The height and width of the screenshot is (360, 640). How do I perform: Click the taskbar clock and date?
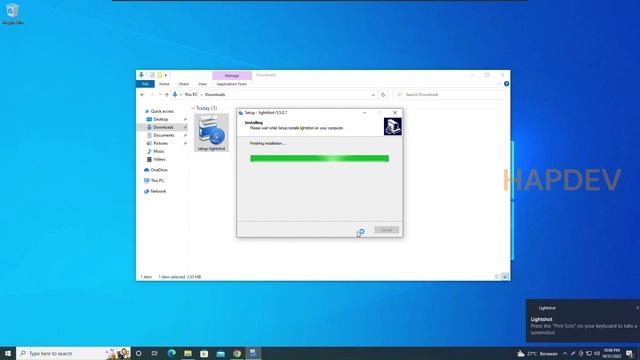[x=611, y=353]
